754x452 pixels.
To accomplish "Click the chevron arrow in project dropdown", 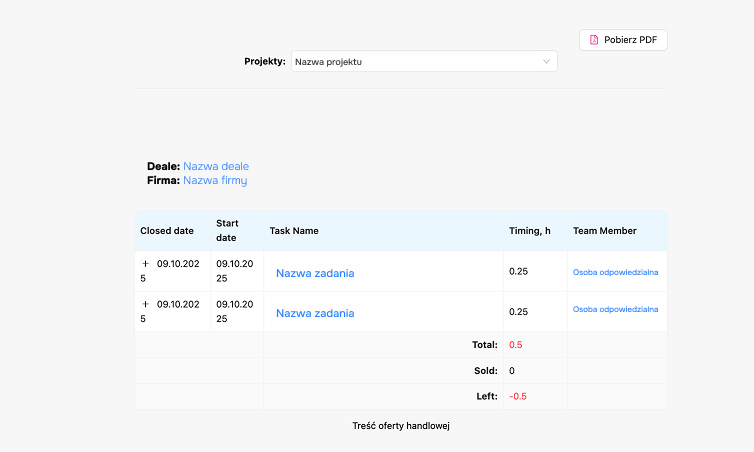I will click(546, 61).
